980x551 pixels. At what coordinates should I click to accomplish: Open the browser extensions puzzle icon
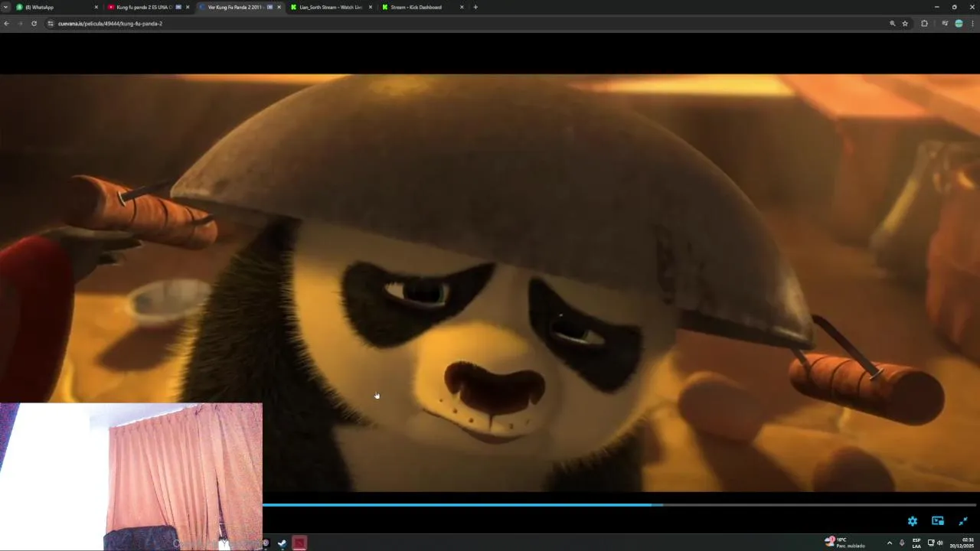click(924, 24)
